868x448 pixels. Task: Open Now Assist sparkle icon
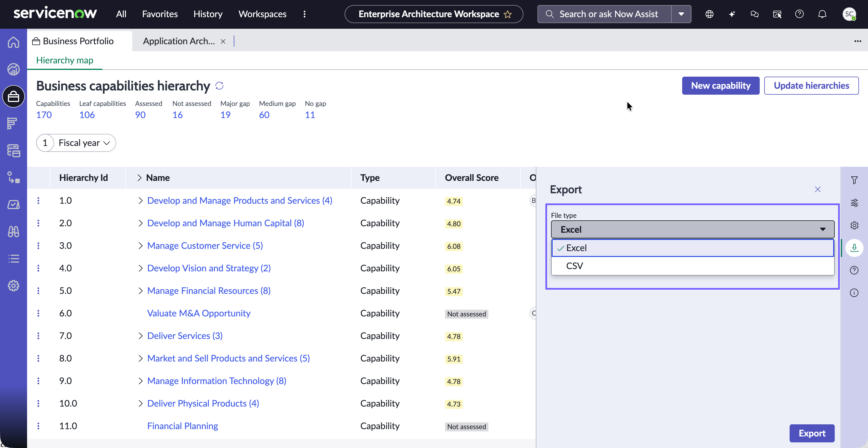(x=732, y=14)
